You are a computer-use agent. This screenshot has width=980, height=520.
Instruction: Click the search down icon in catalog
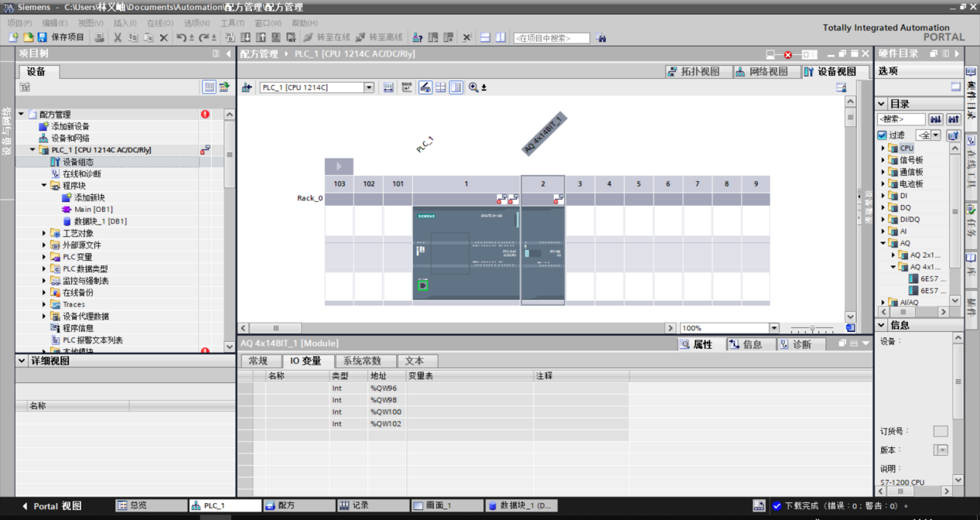click(936, 119)
